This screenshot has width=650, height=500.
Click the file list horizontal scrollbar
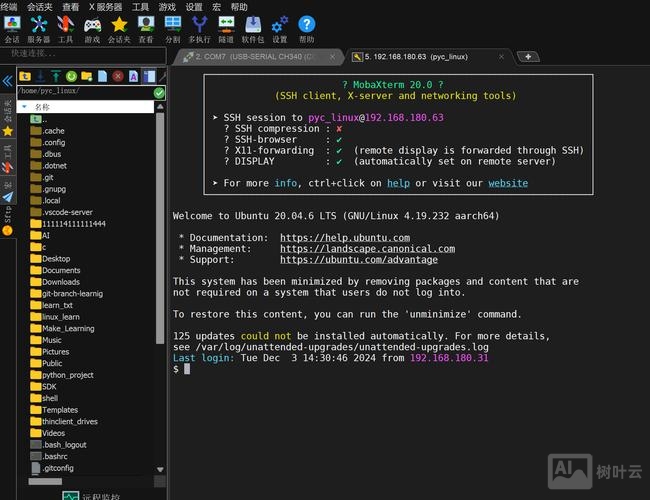[x=45, y=481]
